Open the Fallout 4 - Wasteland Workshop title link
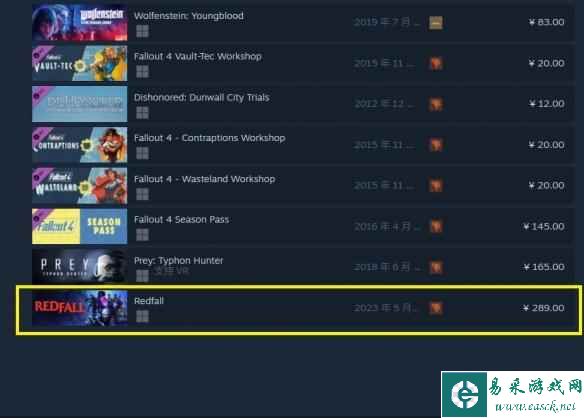The height and width of the screenshot is (418, 584). (x=204, y=179)
